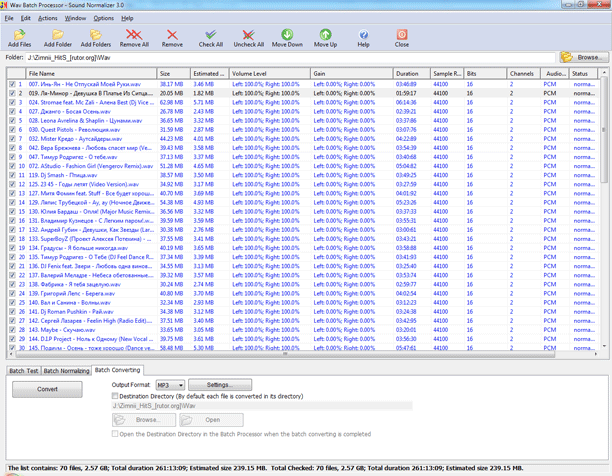The height and width of the screenshot is (476, 612).
Task: Select file 144. D.I.P Project row
Action: pos(303,339)
